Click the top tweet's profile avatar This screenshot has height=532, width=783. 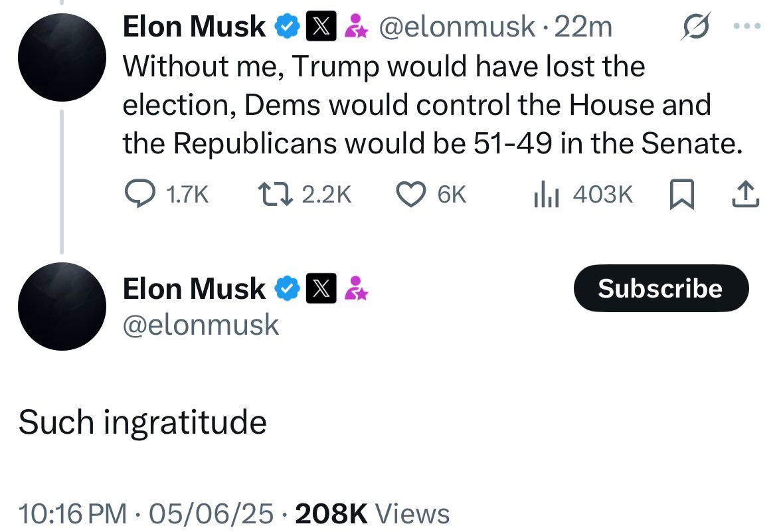pyautogui.click(x=62, y=57)
